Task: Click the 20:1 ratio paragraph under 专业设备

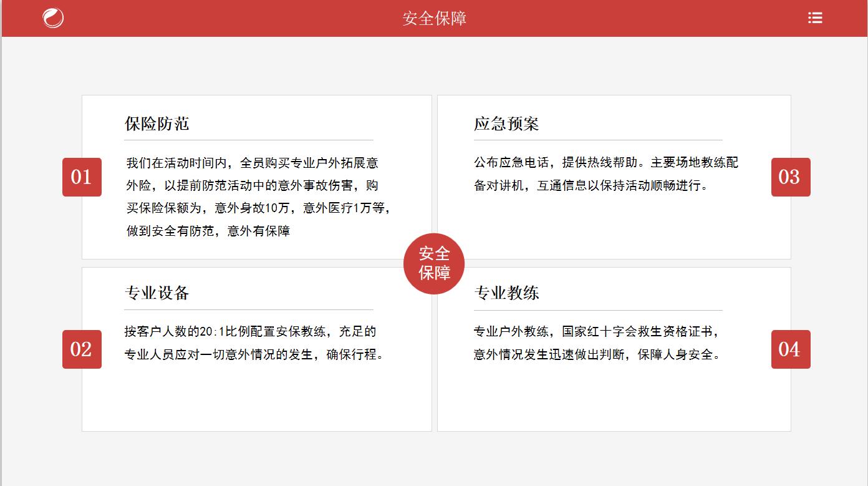Action: pyautogui.click(x=253, y=343)
